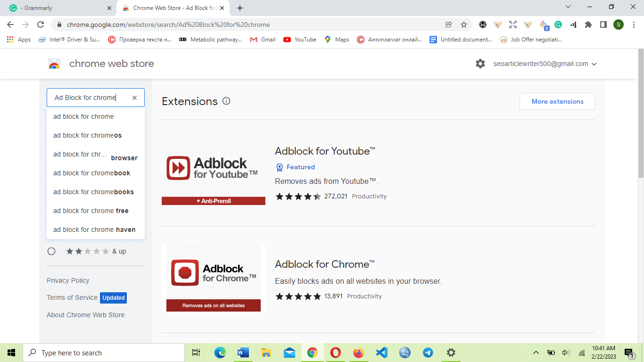Open Chrome's three-dot menu
Image resolution: width=644 pixels, height=362 pixels.
[x=634, y=25]
